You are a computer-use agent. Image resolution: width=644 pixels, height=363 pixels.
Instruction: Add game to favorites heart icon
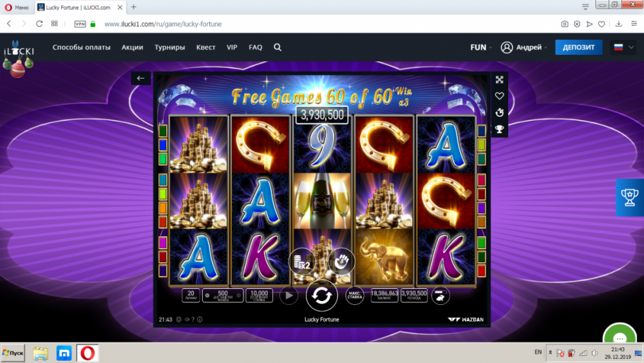click(x=500, y=96)
